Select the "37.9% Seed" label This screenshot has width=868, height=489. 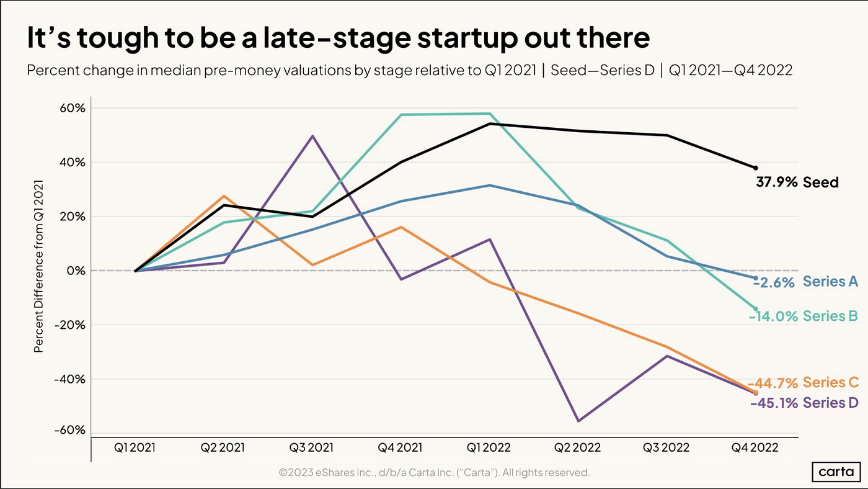pyautogui.click(x=797, y=182)
